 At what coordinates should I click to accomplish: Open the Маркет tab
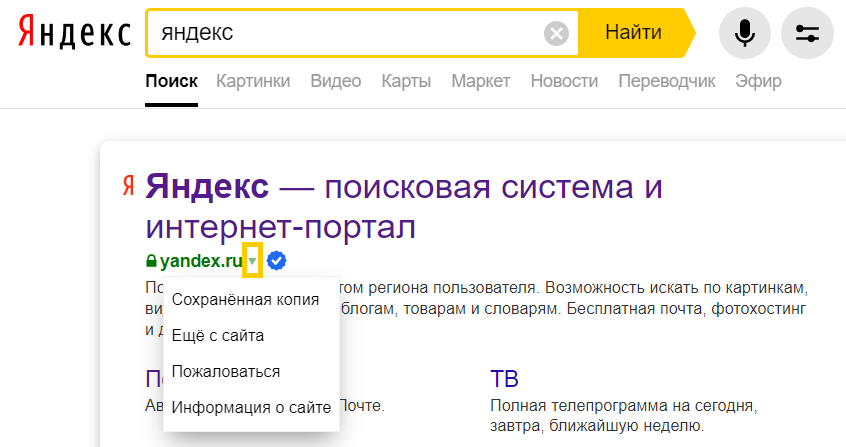[x=481, y=81]
